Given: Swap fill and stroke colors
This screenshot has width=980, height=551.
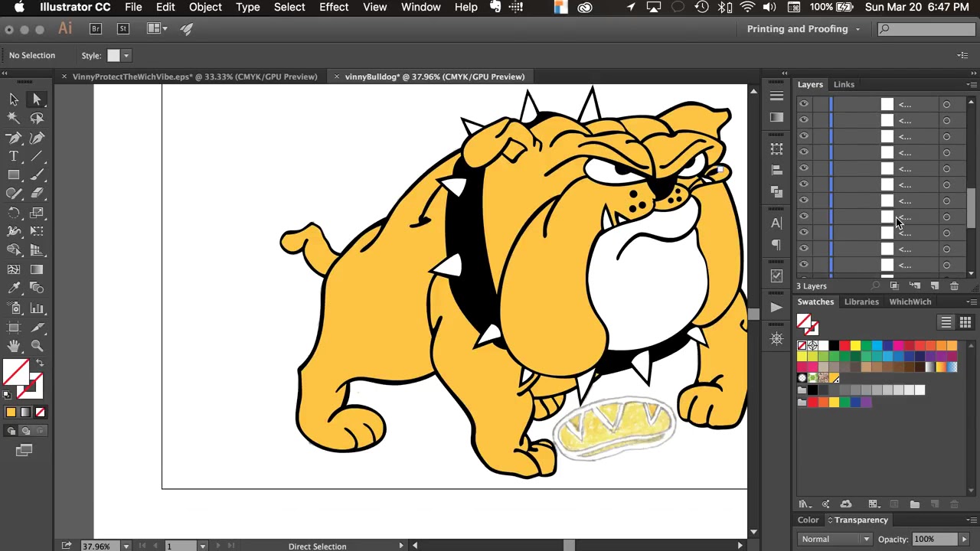Looking at the screenshot, I should tap(40, 364).
